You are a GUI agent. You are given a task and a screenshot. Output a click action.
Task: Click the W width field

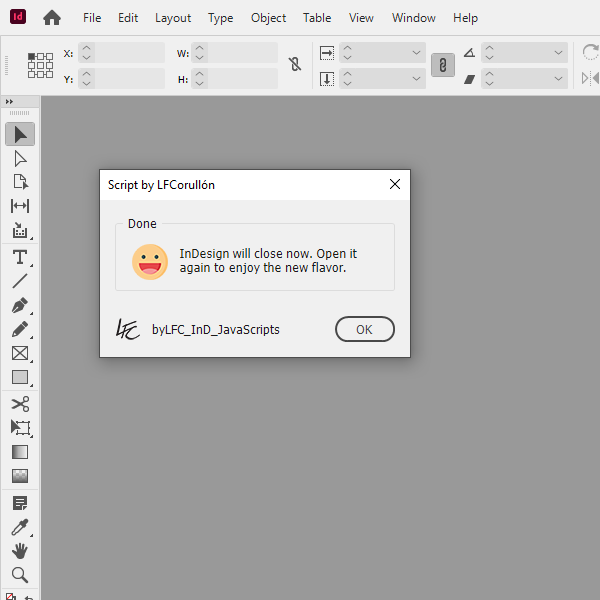pyautogui.click(x=243, y=53)
